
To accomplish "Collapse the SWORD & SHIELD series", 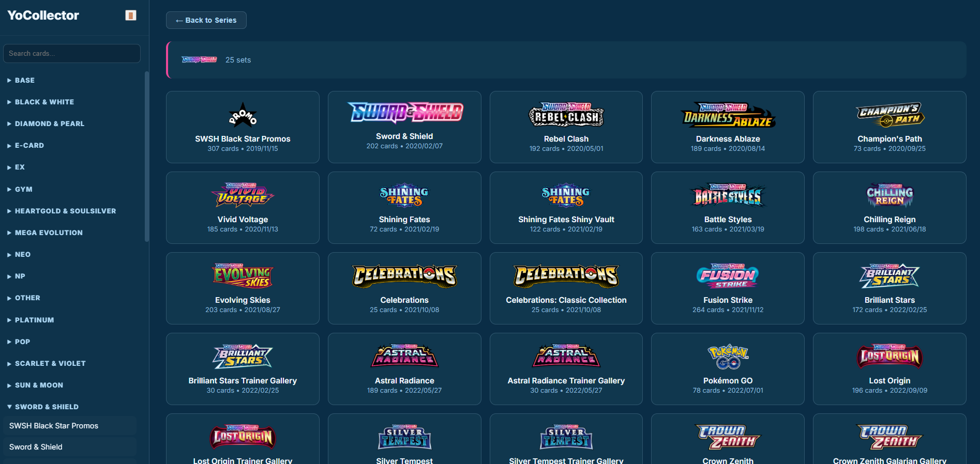I will tap(72, 407).
